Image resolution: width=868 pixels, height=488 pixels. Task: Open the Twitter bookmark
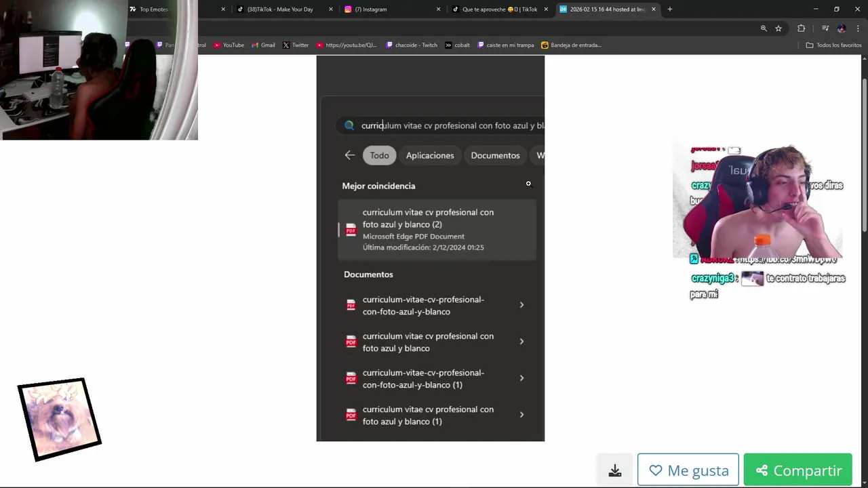point(296,45)
